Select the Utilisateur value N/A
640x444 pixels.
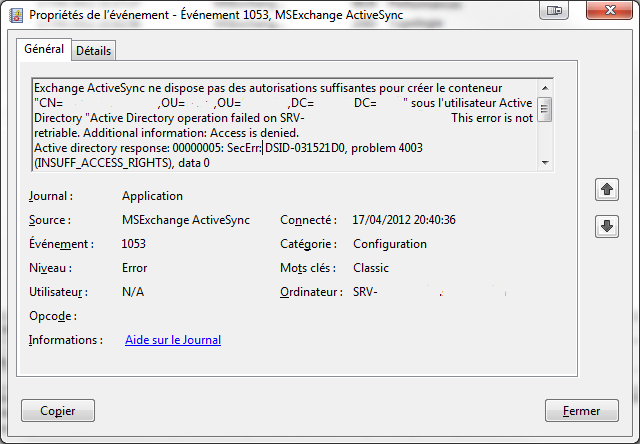click(x=133, y=292)
